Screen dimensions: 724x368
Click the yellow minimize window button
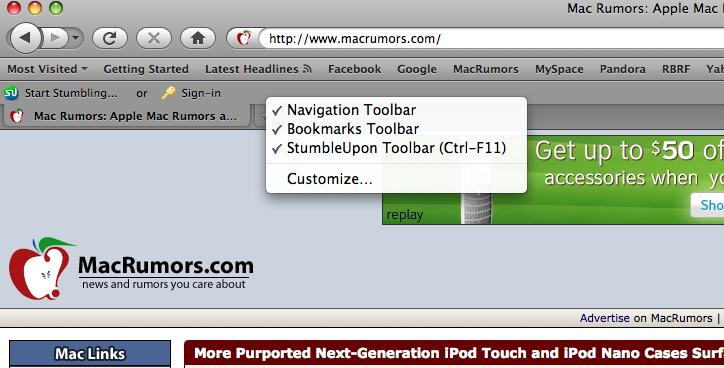[35, 8]
